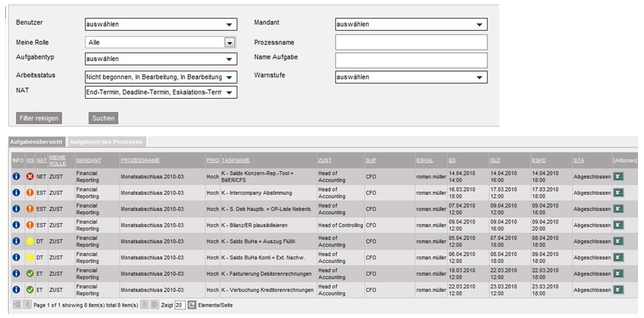Click red error warning icon in first row
Viewport: 644px width, 318px height.
click(30, 176)
